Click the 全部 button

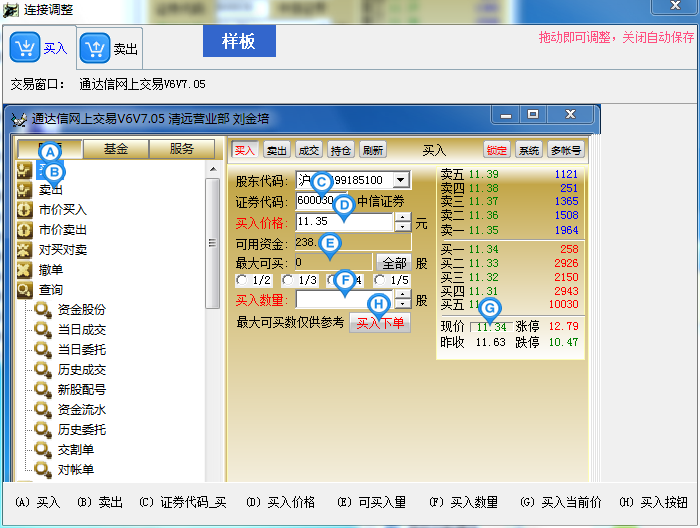coord(394,263)
